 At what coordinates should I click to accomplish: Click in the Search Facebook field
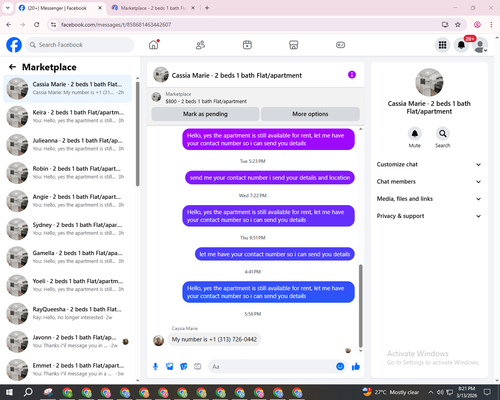pos(80,45)
